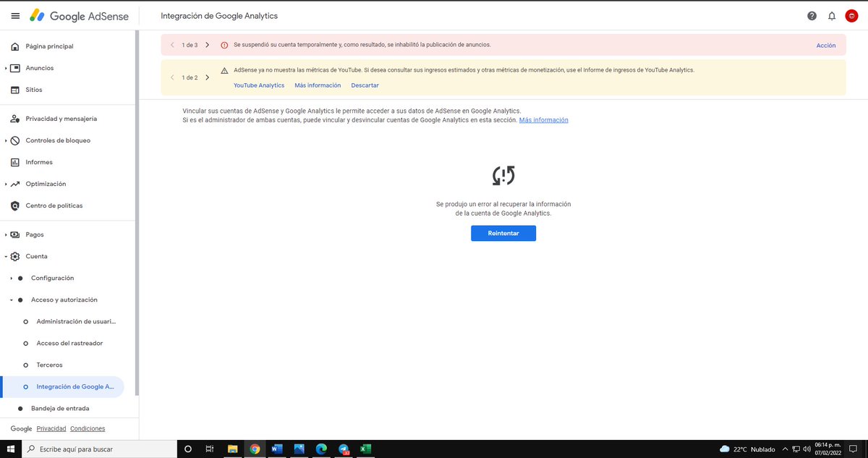Expand the Optimización arrow
868x458 pixels.
(x=6, y=184)
